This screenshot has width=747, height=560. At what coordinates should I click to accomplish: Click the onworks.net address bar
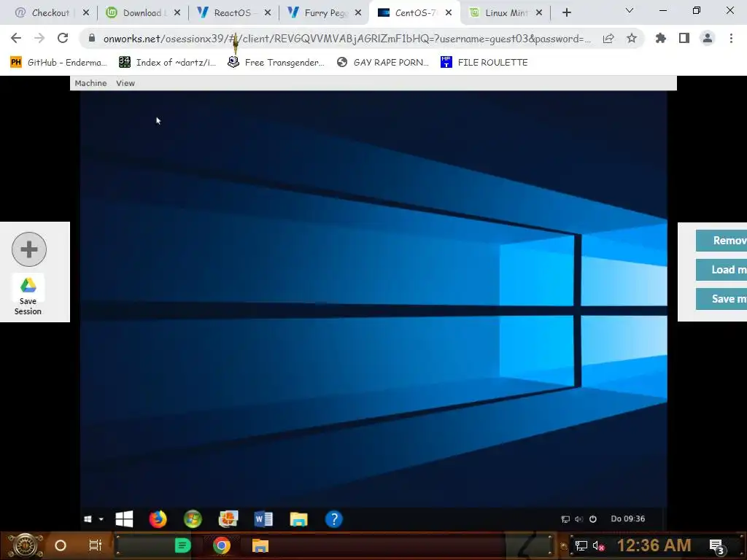[347, 39]
